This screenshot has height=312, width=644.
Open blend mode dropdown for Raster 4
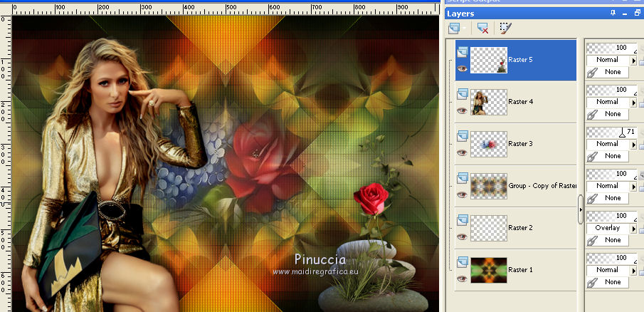coord(634,103)
